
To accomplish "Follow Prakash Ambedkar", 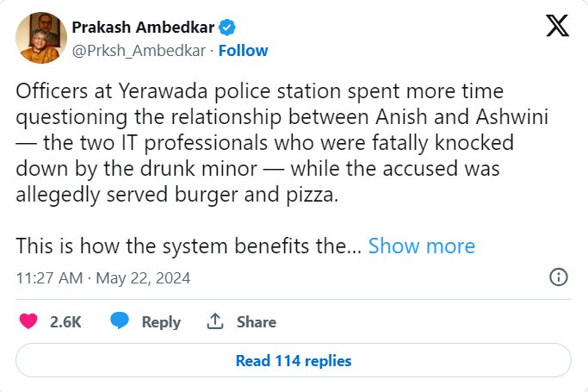I will tap(243, 51).
